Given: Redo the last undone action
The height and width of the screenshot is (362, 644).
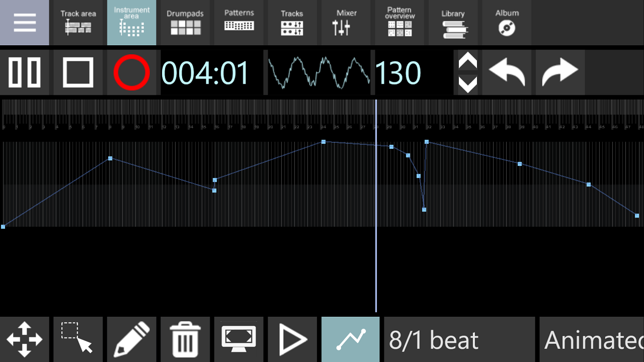Looking at the screenshot, I should click(x=560, y=72).
